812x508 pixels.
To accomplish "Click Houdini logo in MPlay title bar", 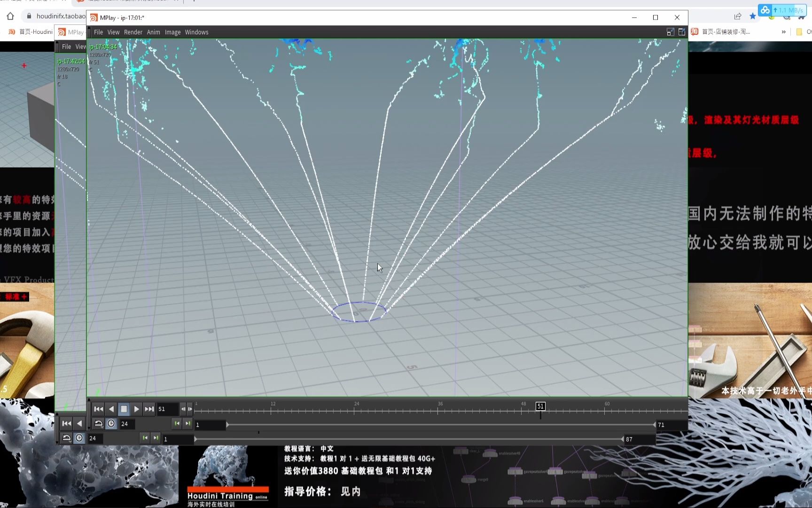I will coord(94,18).
